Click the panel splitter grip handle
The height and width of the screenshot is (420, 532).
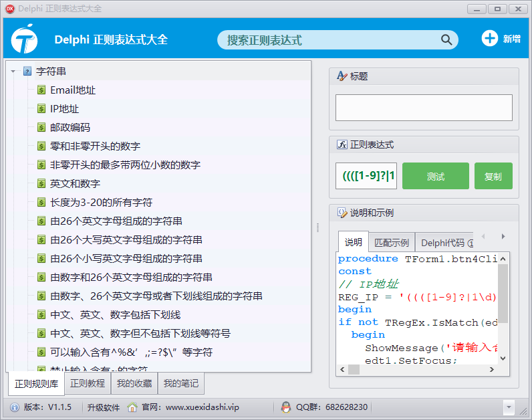[317, 227]
